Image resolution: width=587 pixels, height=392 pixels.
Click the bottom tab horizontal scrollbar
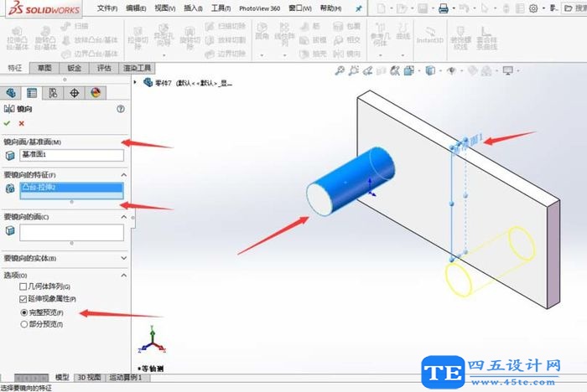click(x=31, y=378)
